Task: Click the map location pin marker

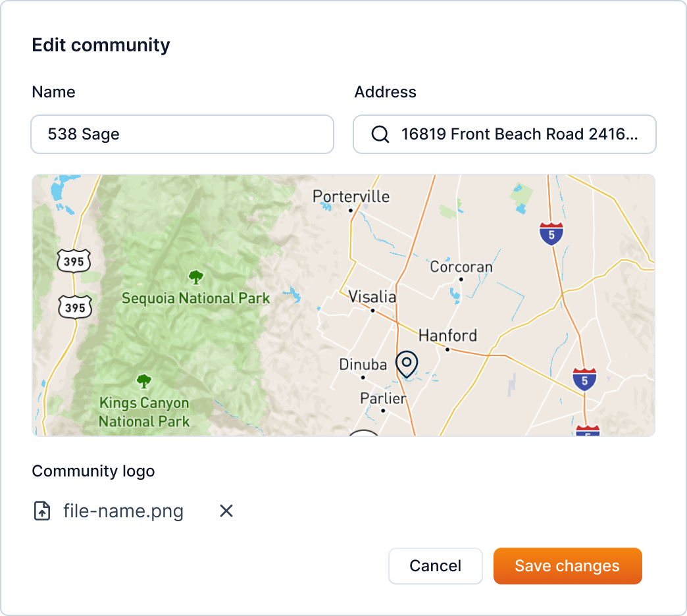Action: 407,364
